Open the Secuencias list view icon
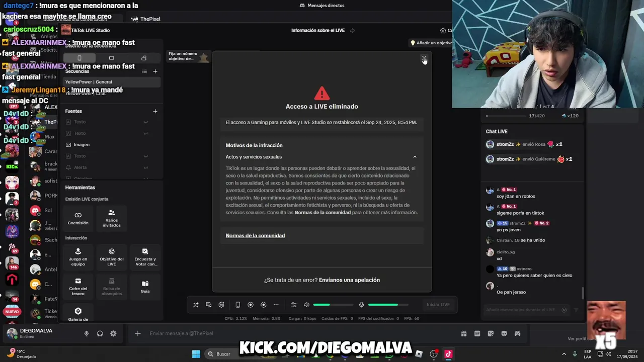Viewport: 644px width, 362px height. tap(144, 71)
